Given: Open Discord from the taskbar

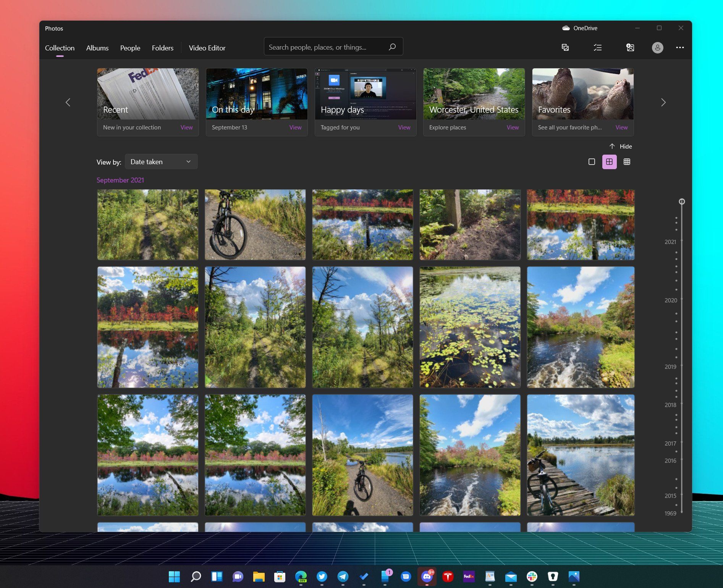Looking at the screenshot, I should click(427, 577).
